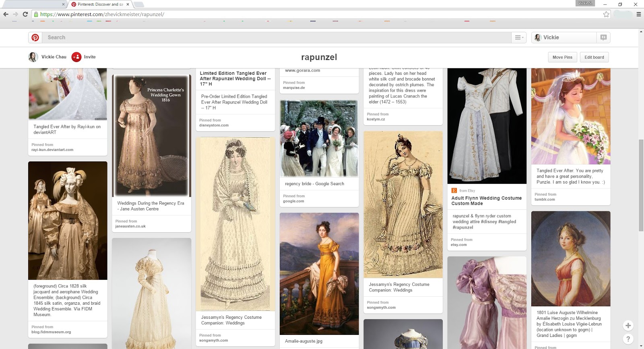Open songsmyth.com link under beige-veil bride pin
The image size is (644, 349).
(213, 341)
